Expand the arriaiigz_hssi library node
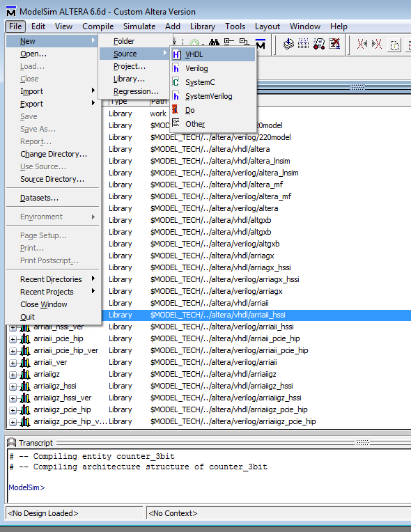 [13, 386]
